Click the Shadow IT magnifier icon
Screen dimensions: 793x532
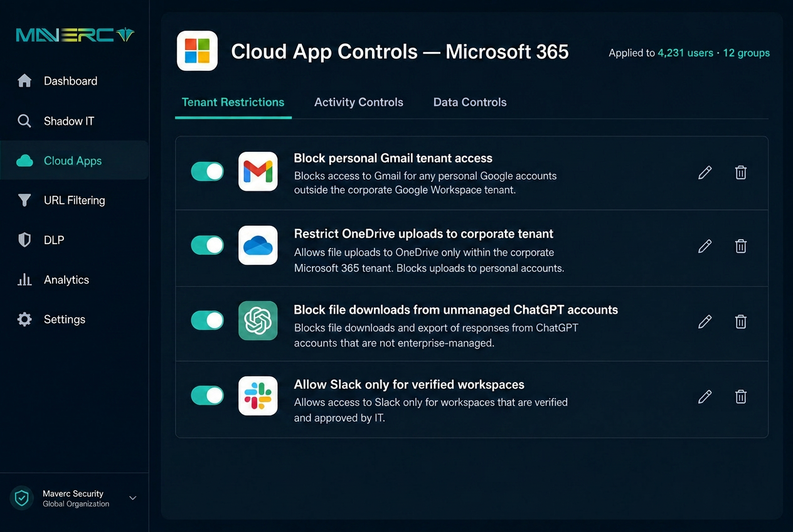(24, 121)
